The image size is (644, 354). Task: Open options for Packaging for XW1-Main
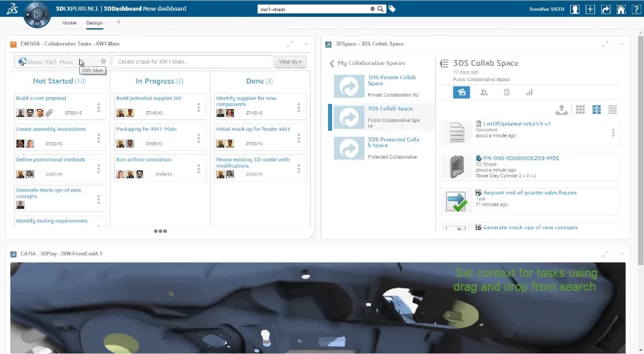tap(199, 138)
